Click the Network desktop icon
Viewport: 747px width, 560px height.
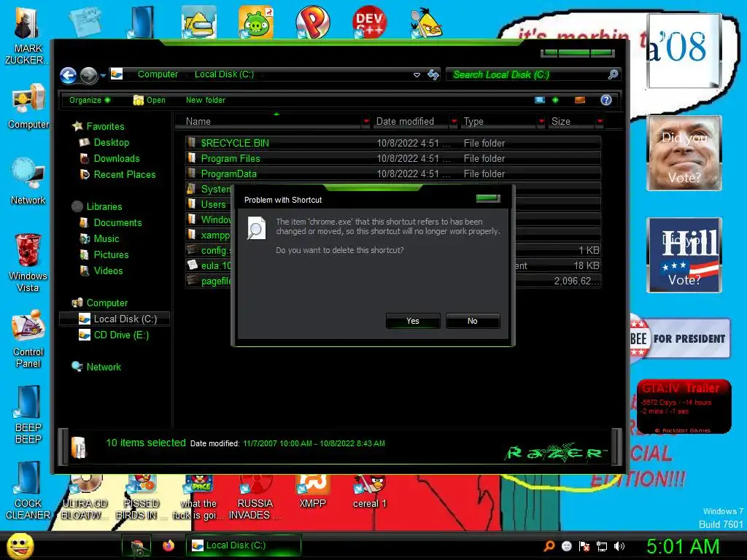(28, 182)
